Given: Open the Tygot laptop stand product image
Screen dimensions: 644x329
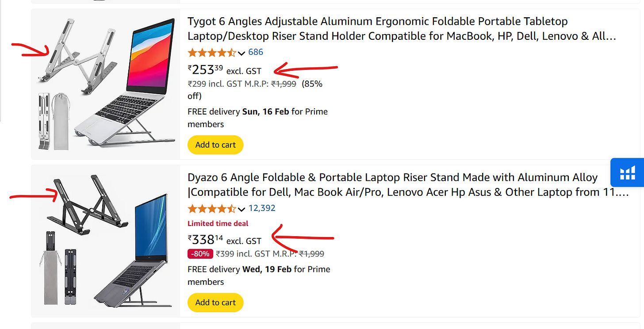Looking at the screenshot, I should tap(106, 83).
